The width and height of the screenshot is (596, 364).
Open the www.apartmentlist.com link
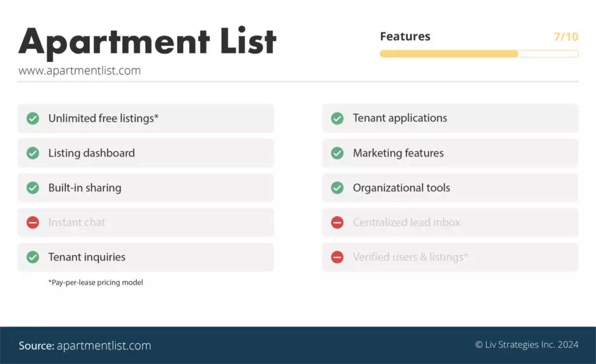(80, 70)
